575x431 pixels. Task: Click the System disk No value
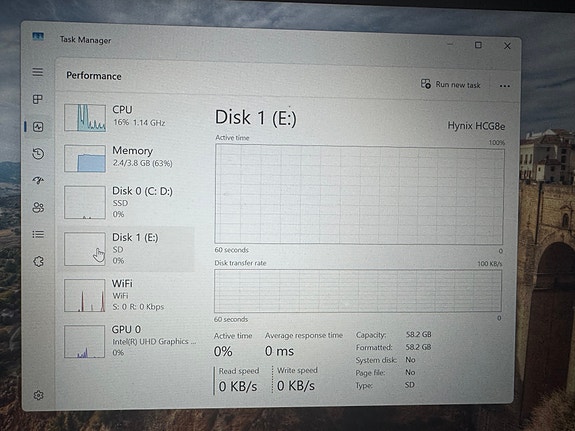(x=410, y=360)
